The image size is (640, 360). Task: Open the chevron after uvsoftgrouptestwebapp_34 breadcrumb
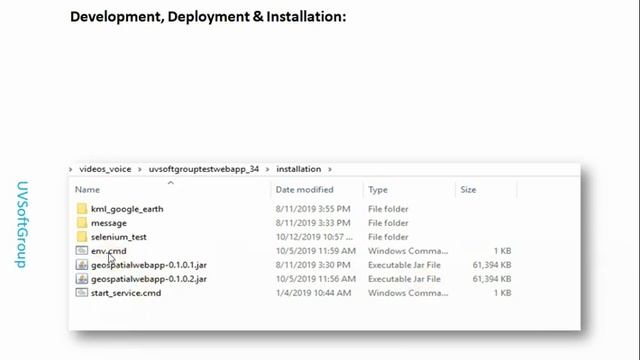(267, 169)
